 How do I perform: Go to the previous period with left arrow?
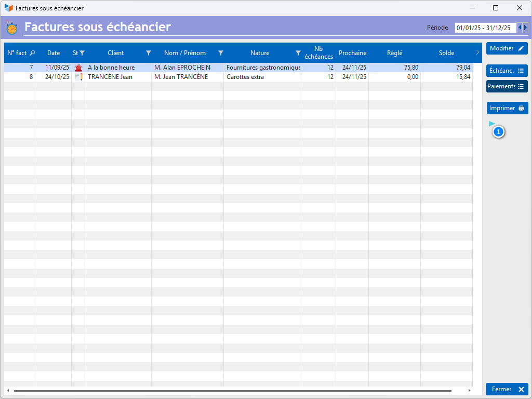pyautogui.click(x=520, y=28)
